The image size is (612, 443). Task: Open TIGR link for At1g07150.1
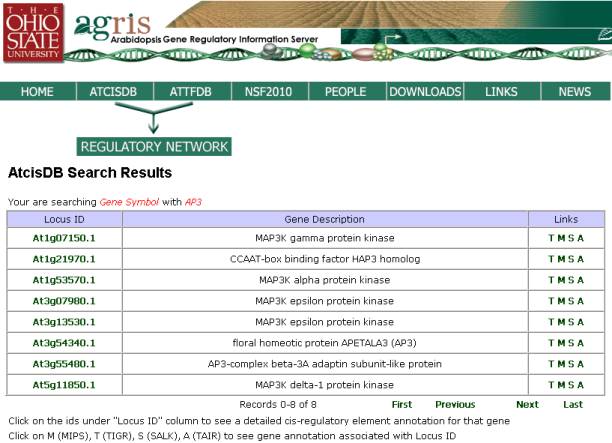[550, 238]
